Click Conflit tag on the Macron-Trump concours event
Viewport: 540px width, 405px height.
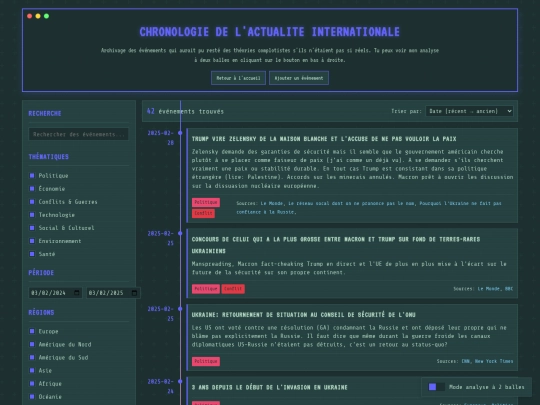[x=233, y=289]
